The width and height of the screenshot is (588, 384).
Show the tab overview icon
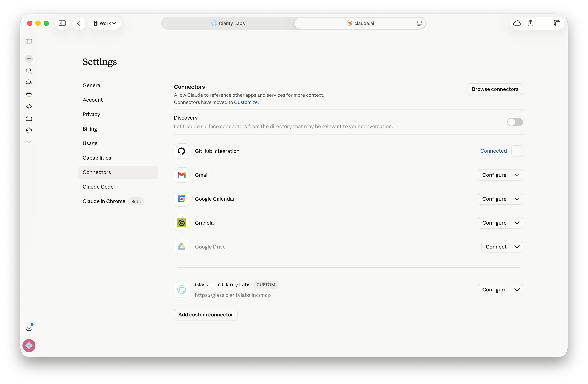tap(557, 23)
